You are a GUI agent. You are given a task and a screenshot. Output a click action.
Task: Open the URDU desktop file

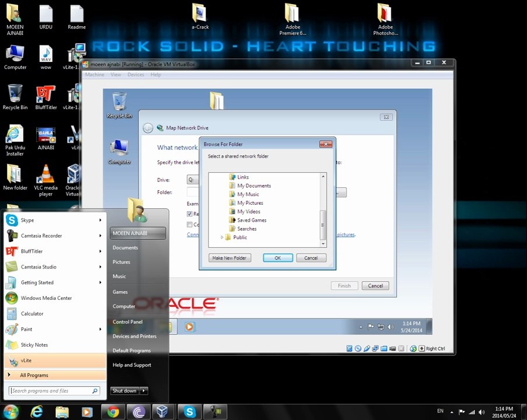pyautogui.click(x=46, y=17)
